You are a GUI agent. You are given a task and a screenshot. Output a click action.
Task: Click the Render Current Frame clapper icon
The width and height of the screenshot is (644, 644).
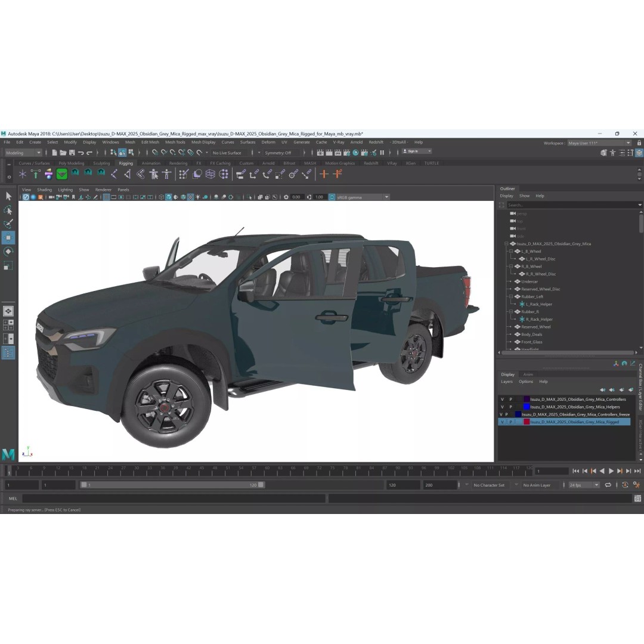pyautogui.click(x=329, y=153)
